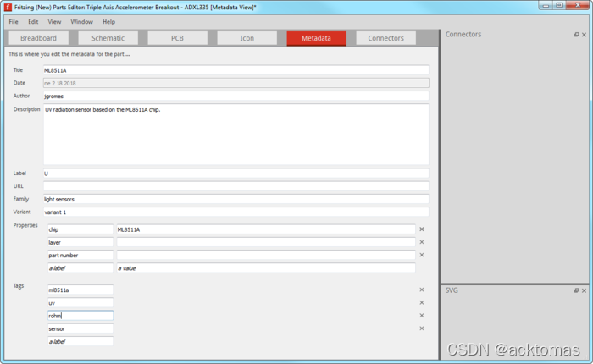Screen dimensions: 593x364
Task: Click the Author field with jgromes
Action: tap(236, 96)
